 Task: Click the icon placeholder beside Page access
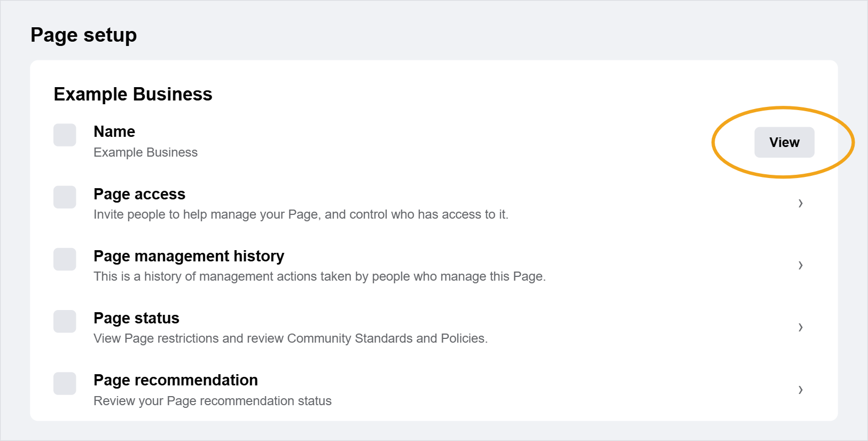[65, 197]
